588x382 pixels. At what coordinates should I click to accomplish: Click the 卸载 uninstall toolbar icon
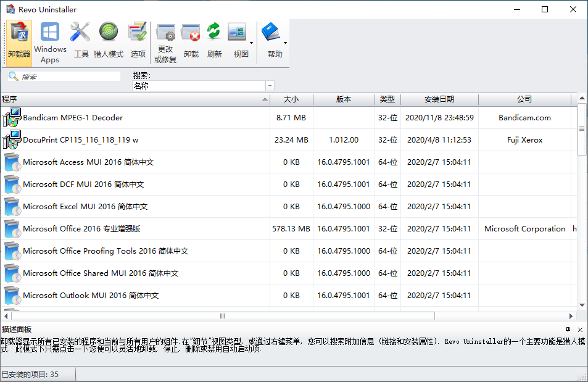(x=191, y=41)
